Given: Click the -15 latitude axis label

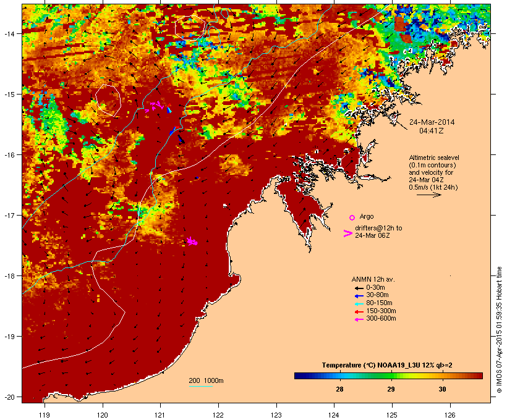Looking at the screenshot, I should tap(9, 94).
